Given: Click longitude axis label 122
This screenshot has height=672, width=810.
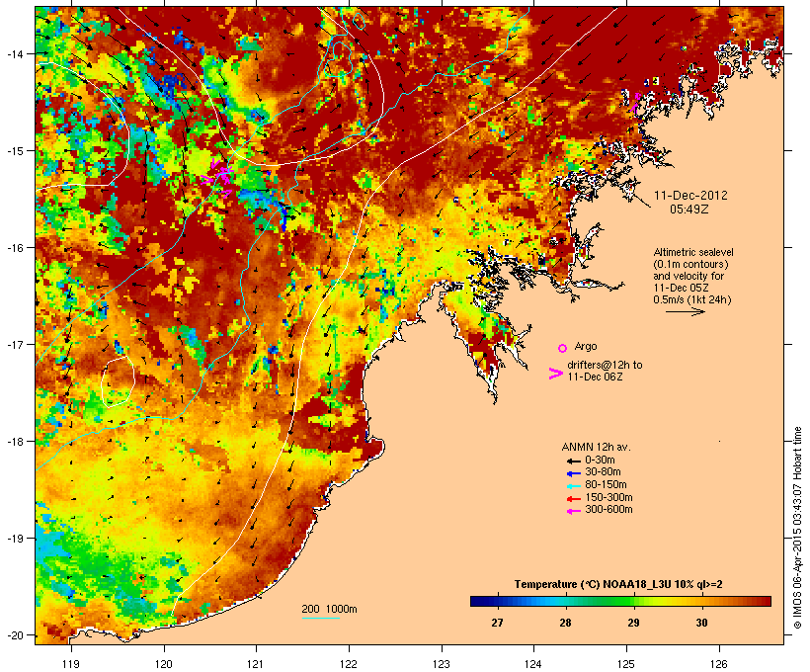Looking at the screenshot, I should [x=349, y=664].
